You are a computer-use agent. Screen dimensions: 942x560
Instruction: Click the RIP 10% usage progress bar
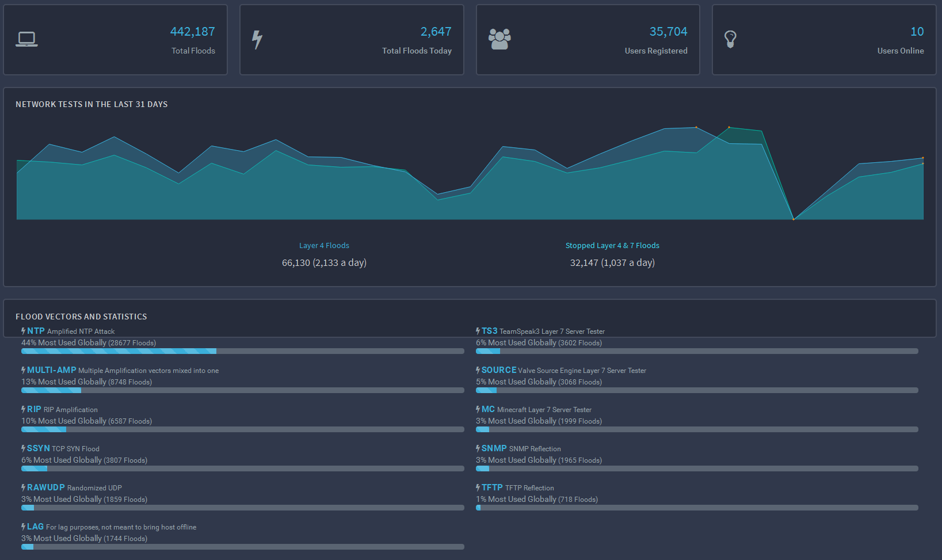243,429
